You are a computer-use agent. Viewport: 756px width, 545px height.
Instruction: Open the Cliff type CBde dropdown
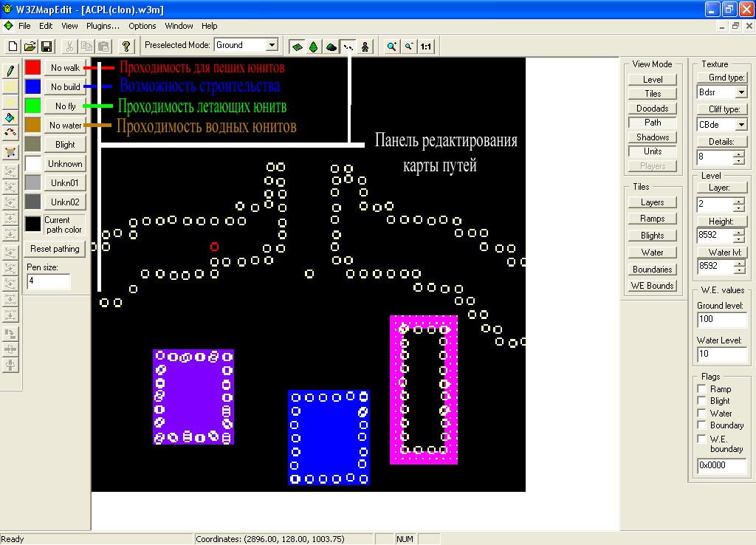click(741, 124)
